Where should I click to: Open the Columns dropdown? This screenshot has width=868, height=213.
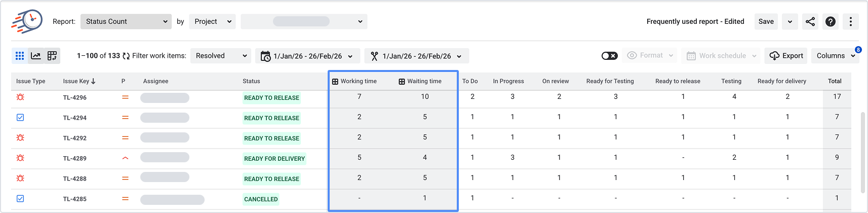(836, 56)
